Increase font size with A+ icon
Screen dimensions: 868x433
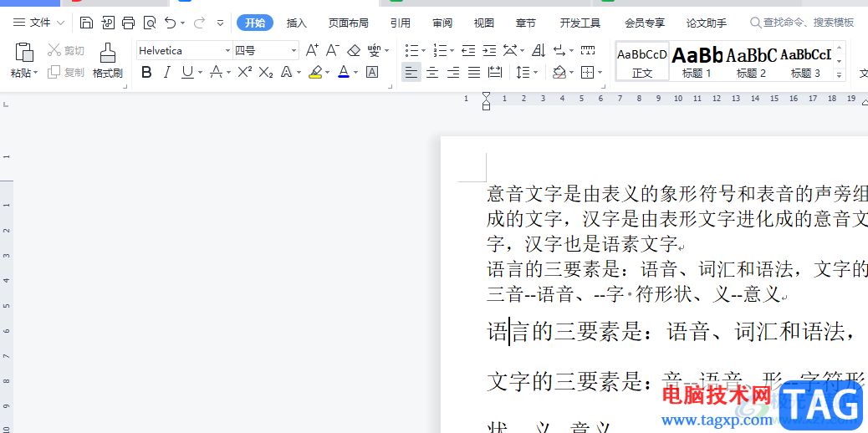[312, 50]
